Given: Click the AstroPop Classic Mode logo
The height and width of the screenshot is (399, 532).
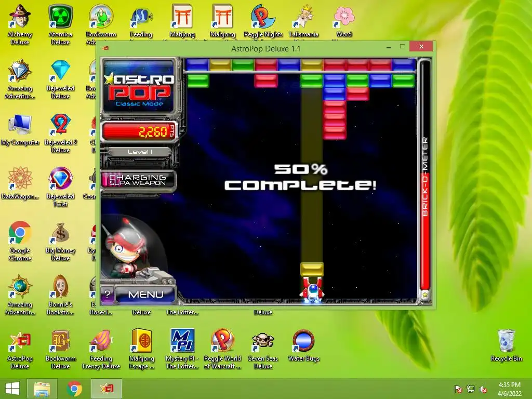Looking at the screenshot, I should [x=140, y=86].
